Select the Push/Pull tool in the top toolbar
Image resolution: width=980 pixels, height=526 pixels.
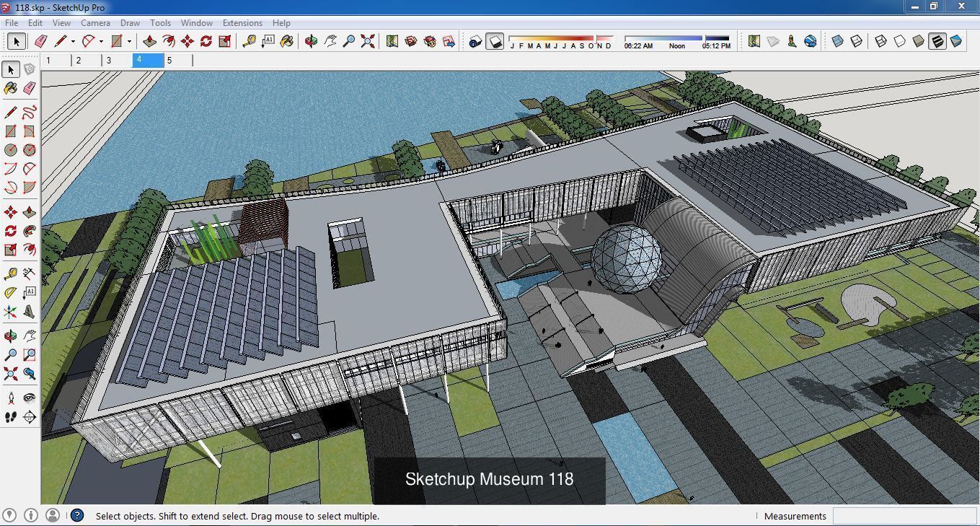(x=150, y=41)
